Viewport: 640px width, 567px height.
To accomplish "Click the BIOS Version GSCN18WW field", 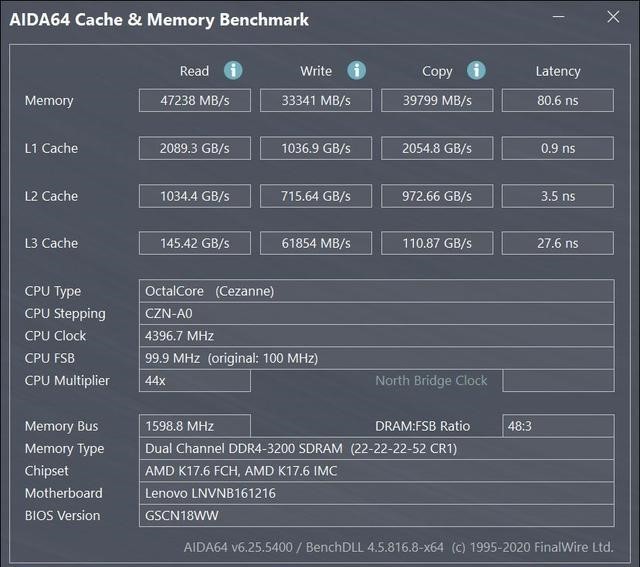I will coord(377,515).
